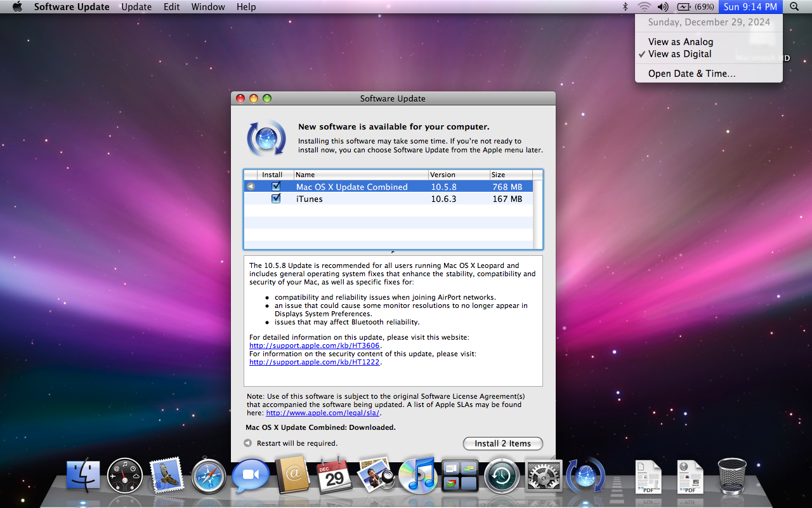
Task: Click Software Update icon in the Dock
Action: (586, 476)
